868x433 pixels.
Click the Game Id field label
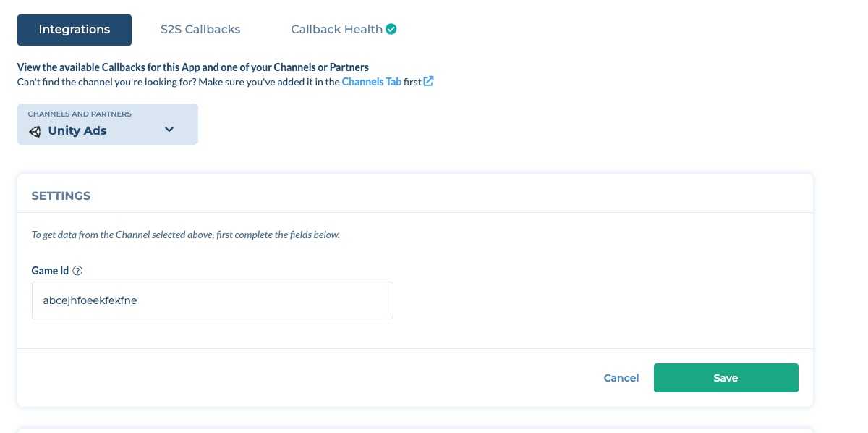tap(50, 271)
